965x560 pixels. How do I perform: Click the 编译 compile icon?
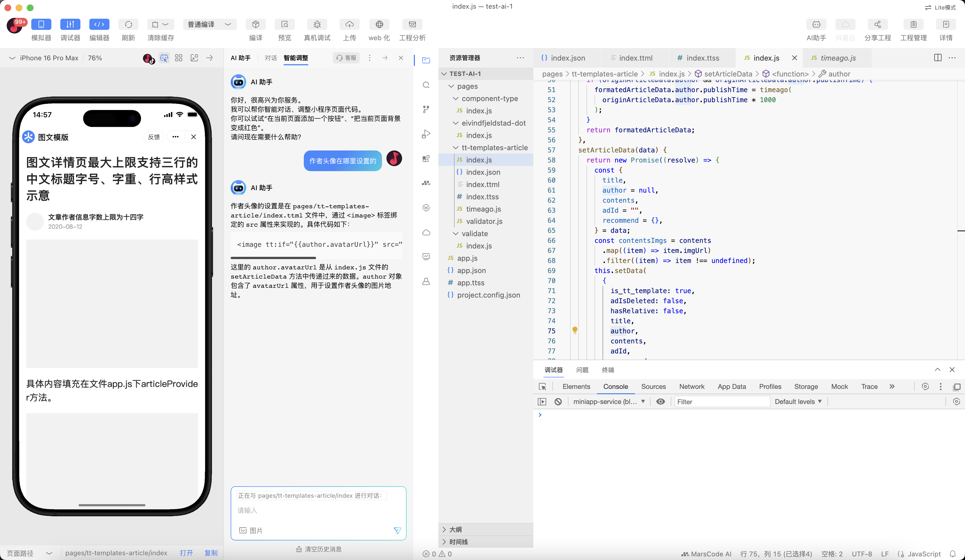coord(255,25)
